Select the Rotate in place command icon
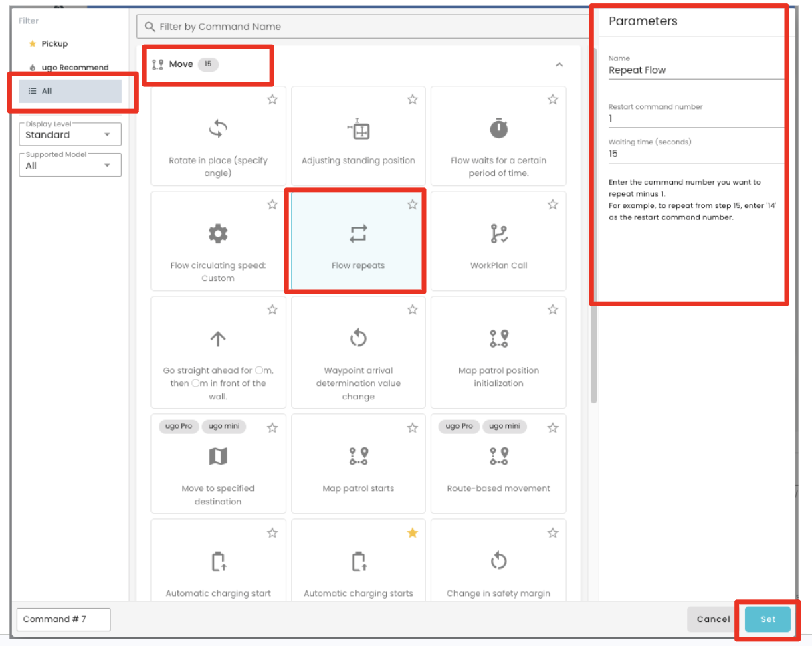Image resolution: width=812 pixels, height=646 pixels. click(218, 128)
